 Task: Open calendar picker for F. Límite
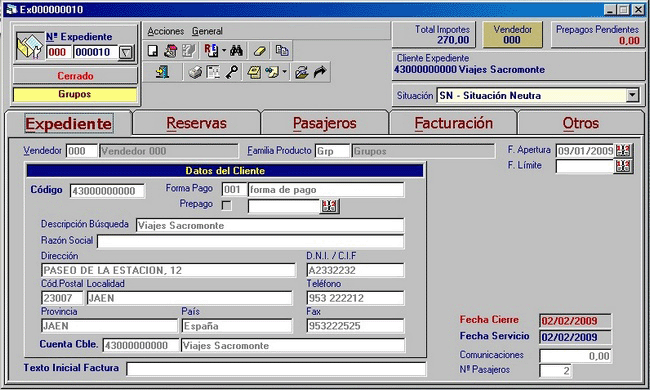click(623, 166)
